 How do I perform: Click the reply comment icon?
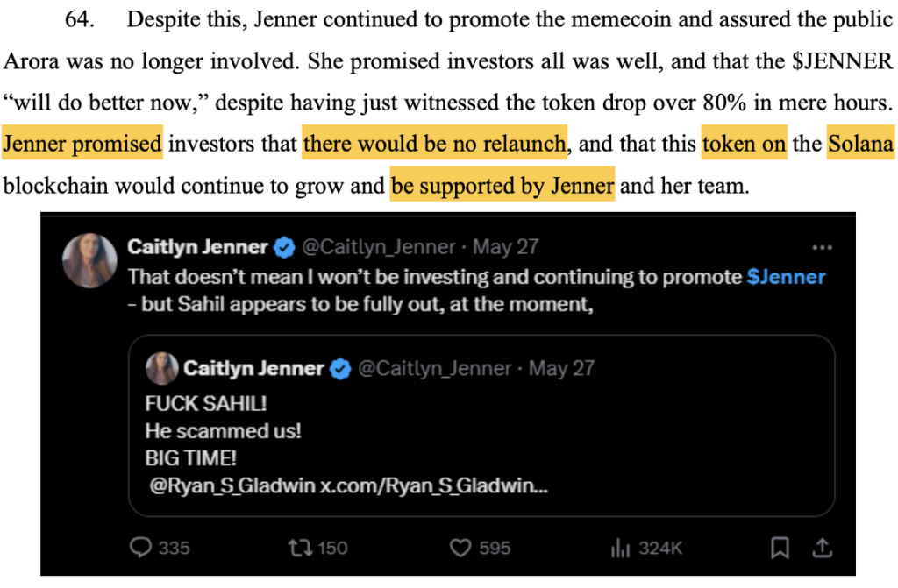tap(141, 548)
